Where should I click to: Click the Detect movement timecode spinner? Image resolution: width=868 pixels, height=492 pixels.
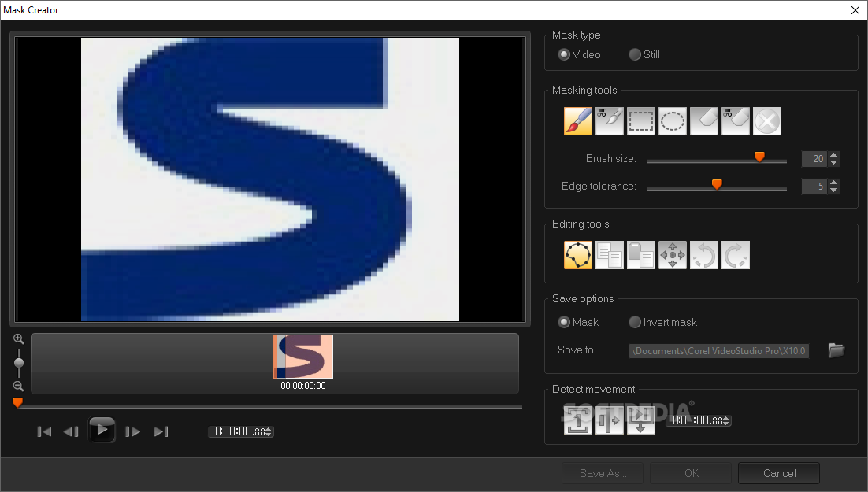tap(726, 420)
